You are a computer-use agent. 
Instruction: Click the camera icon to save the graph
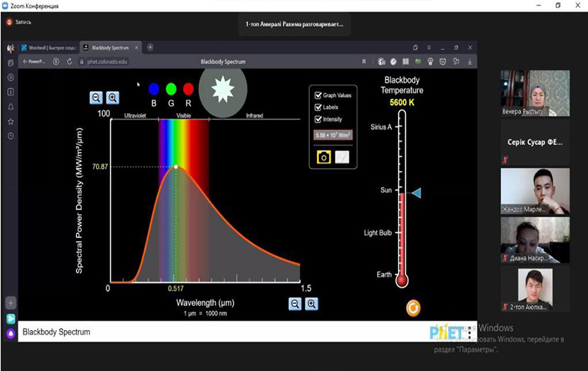(x=324, y=157)
